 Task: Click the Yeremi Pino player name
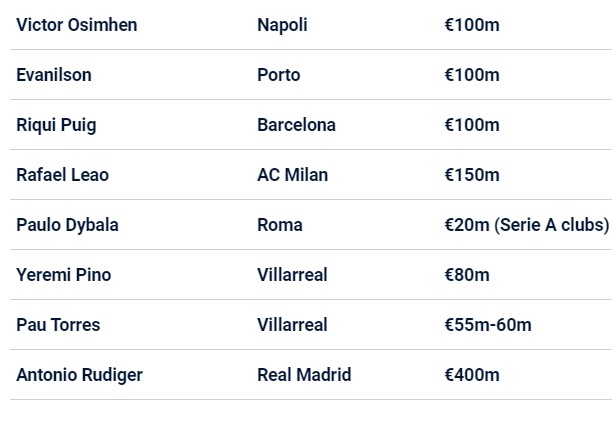coord(64,275)
